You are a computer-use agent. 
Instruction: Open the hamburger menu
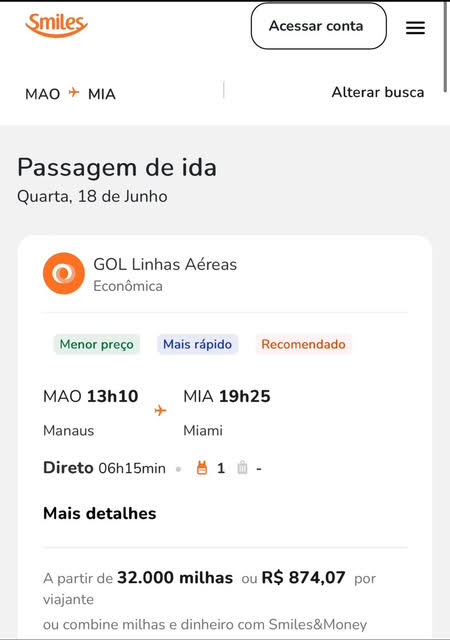tap(415, 27)
